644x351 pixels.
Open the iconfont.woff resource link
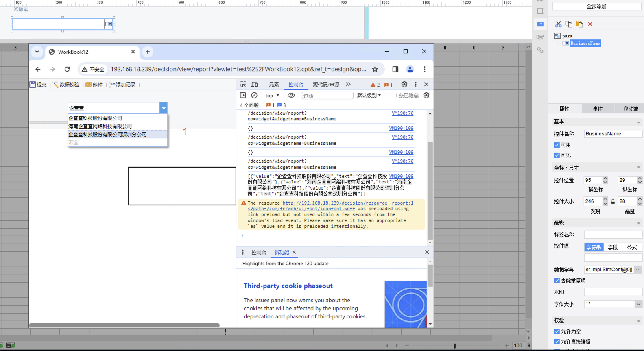coord(319,206)
